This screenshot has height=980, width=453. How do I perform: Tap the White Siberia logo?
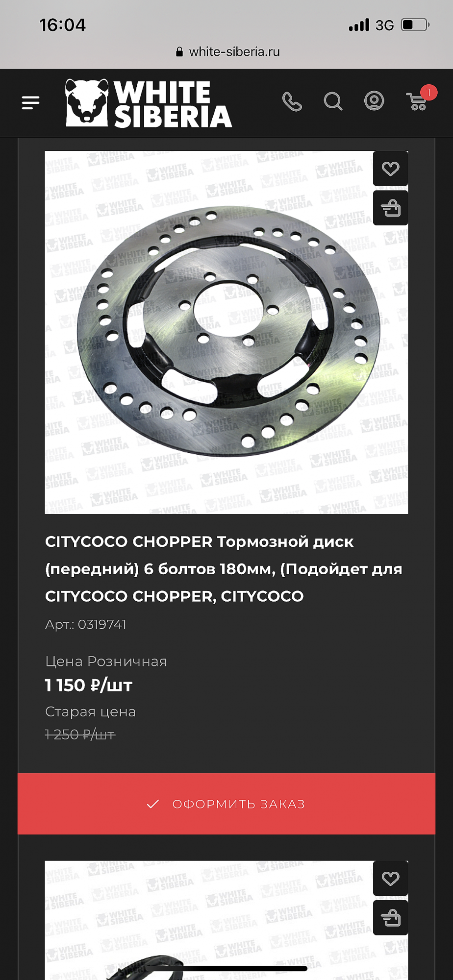(149, 103)
